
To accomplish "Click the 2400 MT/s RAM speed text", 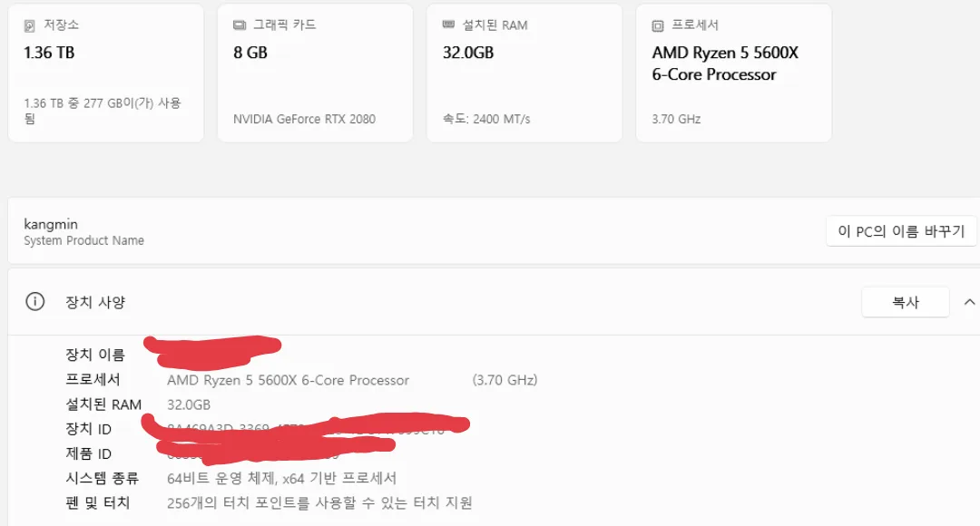I will (486, 119).
